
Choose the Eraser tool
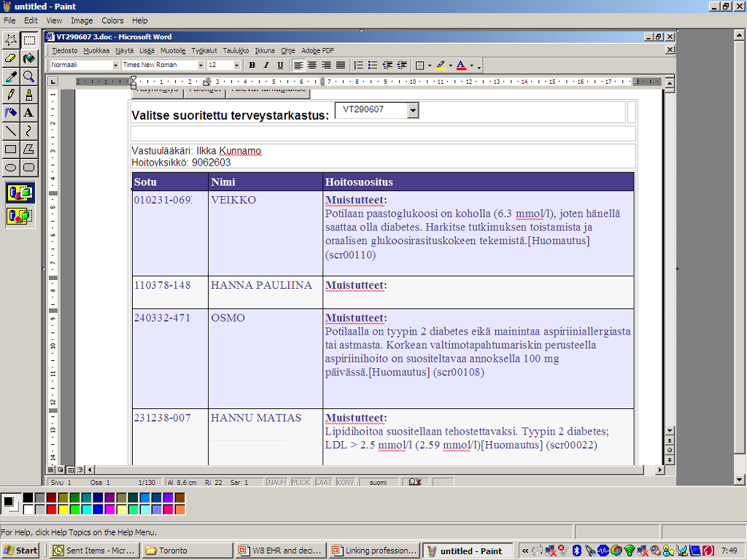(x=10, y=58)
